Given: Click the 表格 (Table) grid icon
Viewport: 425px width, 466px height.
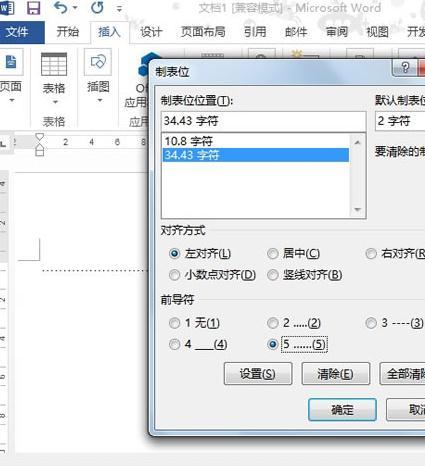Looking at the screenshot, I should pyautogui.click(x=54, y=64).
